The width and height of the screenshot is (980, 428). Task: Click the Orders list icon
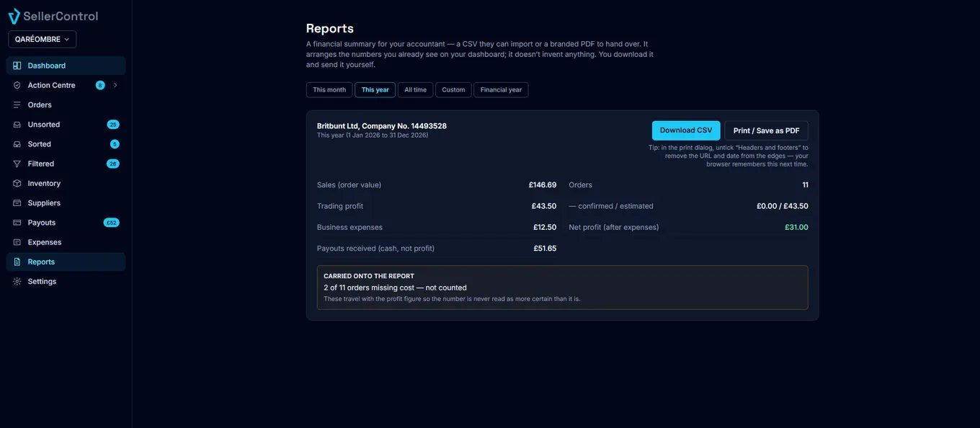17,105
